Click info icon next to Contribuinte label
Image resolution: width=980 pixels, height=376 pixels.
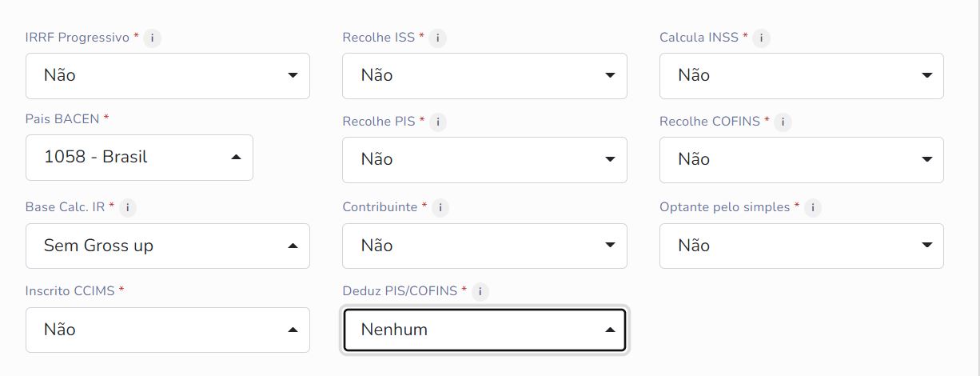[440, 207]
